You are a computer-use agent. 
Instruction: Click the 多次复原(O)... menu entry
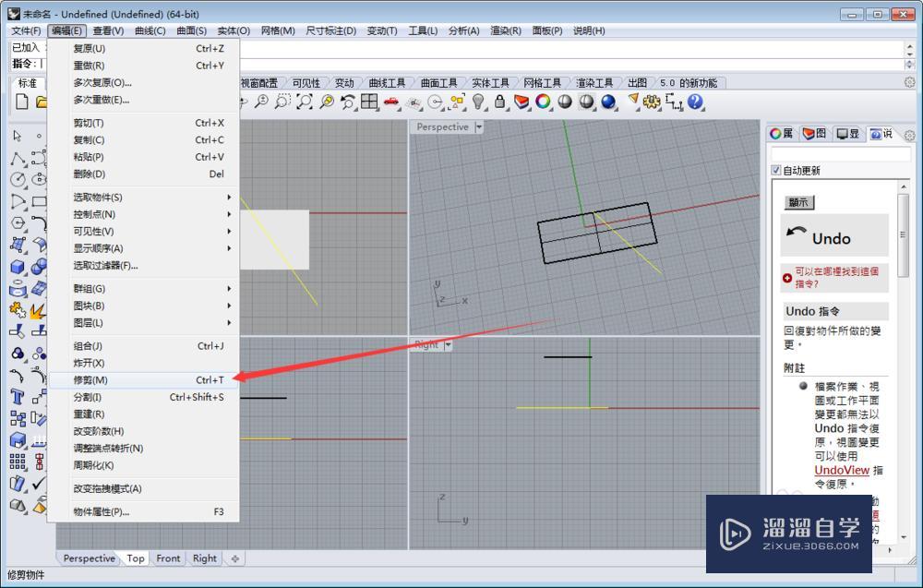pos(144,82)
